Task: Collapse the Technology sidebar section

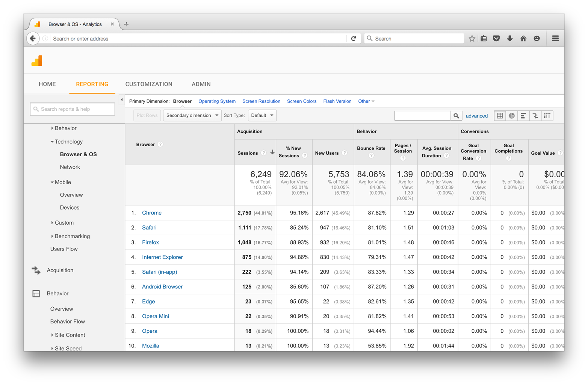Action: 52,142
